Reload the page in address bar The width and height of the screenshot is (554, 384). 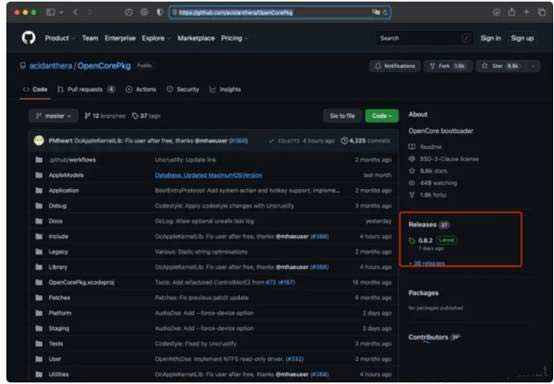(385, 13)
